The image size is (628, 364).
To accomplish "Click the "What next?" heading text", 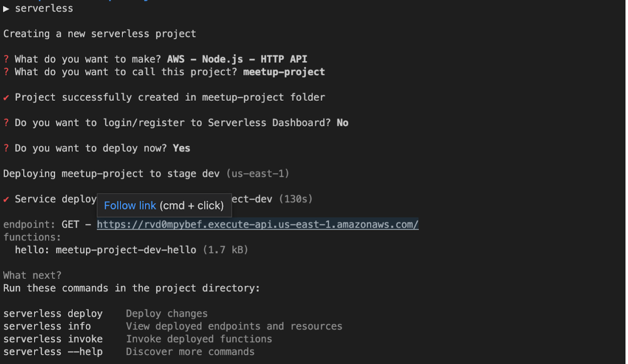I will pyautogui.click(x=32, y=275).
